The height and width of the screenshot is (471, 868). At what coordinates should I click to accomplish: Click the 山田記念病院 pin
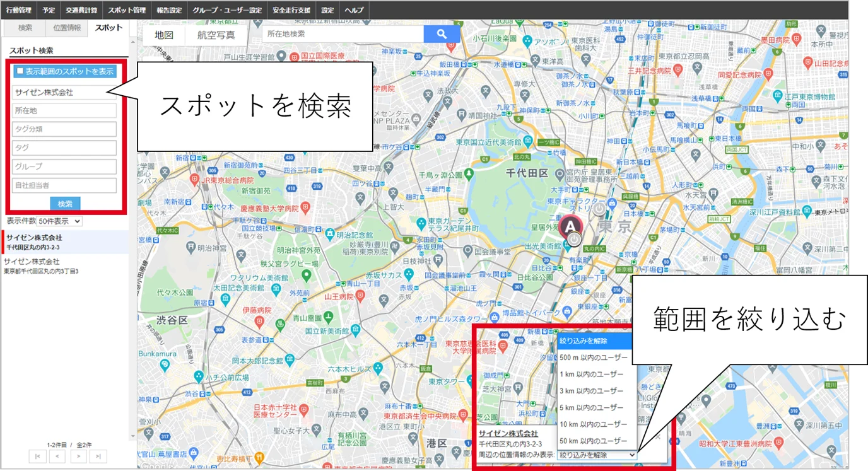tap(807, 62)
